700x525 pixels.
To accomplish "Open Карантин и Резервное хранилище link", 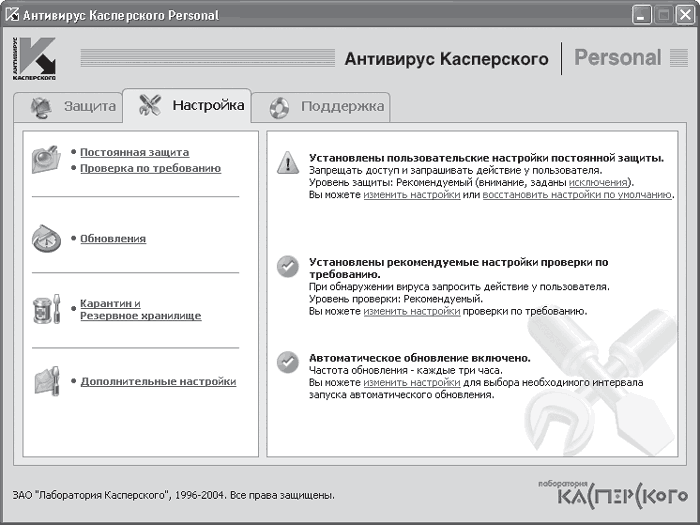I will click(x=141, y=309).
